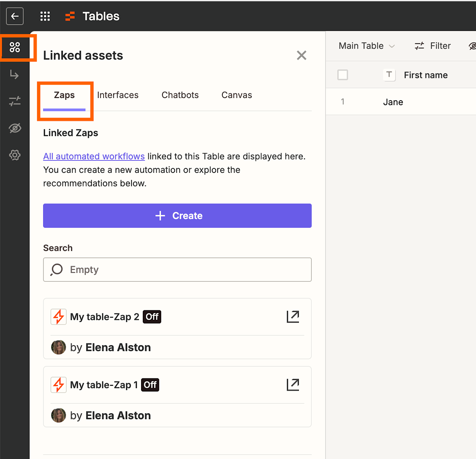The image size is (476, 459).
Task: Close the Linked assets panel
Action: tap(302, 55)
